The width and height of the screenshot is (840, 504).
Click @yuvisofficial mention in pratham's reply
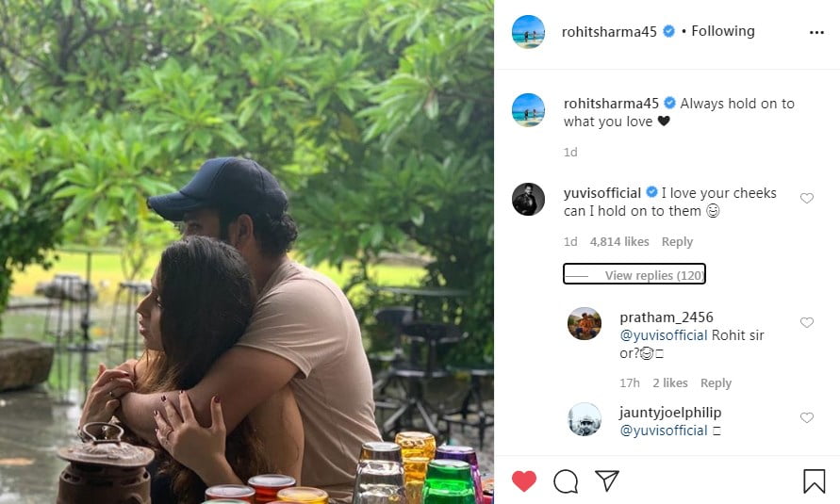click(x=663, y=335)
